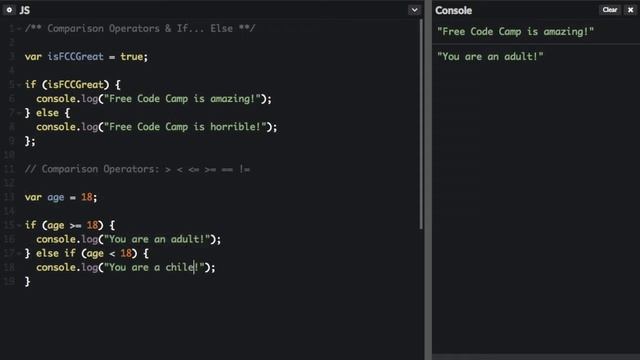The height and width of the screenshot is (360, 640).
Task: Click console output "You are an adult!"
Action: (x=490, y=56)
